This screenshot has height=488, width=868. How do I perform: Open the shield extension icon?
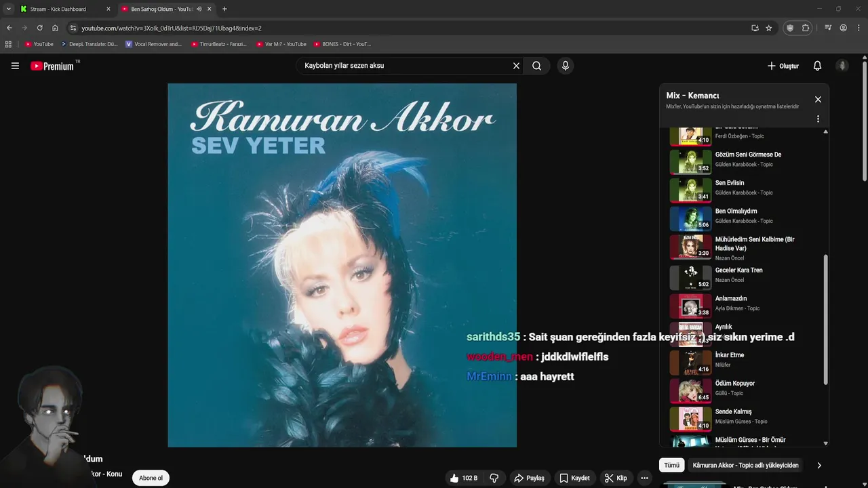point(789,28)
